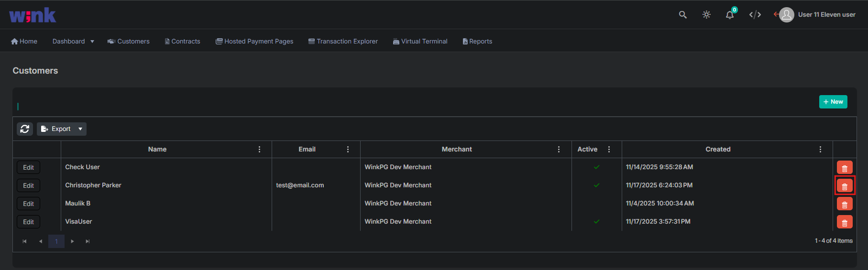Viewport: 868px width, 270px height.
Task: Edit the Maulik B customer
Action: (x=29, y=204)
